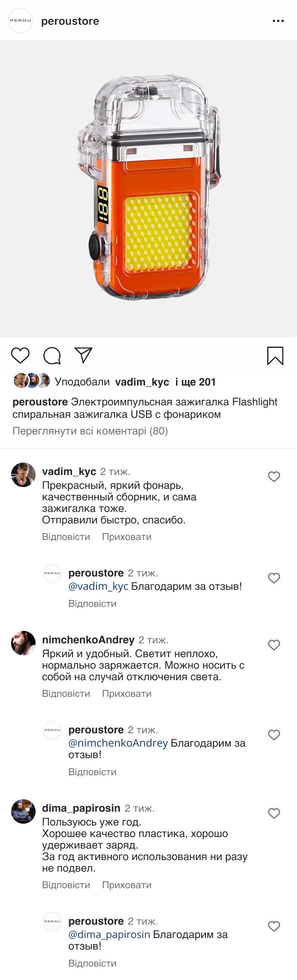
Task: Like nimchenkoAndrey's comment
Action: coord(274,645)
